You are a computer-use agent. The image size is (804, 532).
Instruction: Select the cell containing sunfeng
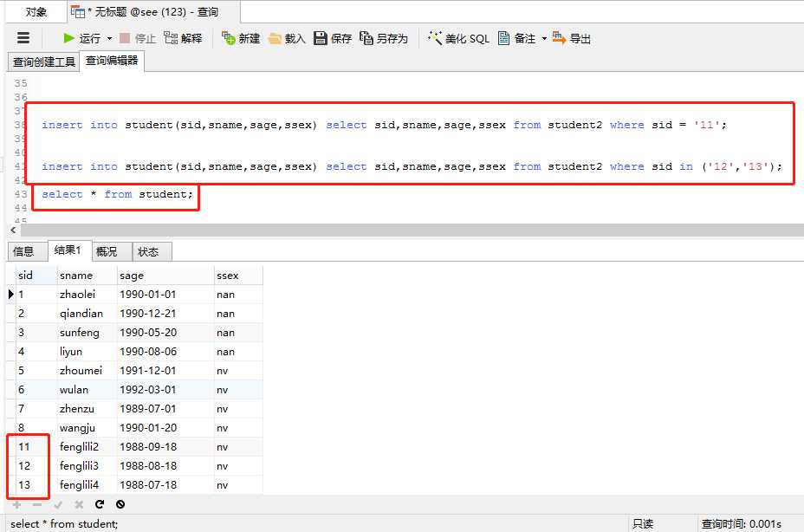88,333
